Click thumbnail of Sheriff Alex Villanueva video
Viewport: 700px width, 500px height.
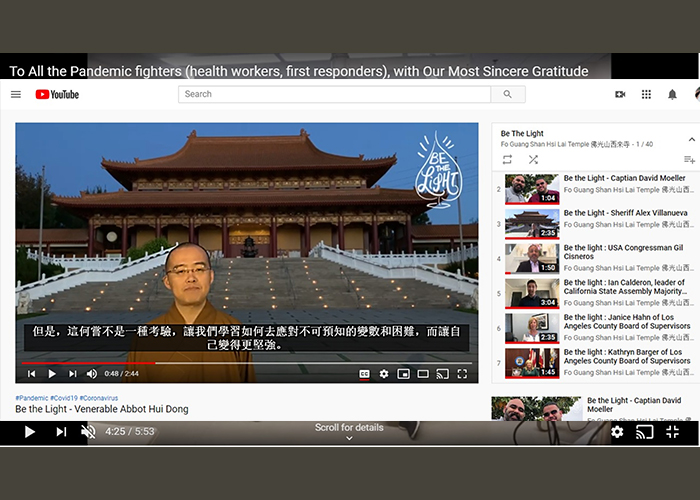click(x=532, y=224)
